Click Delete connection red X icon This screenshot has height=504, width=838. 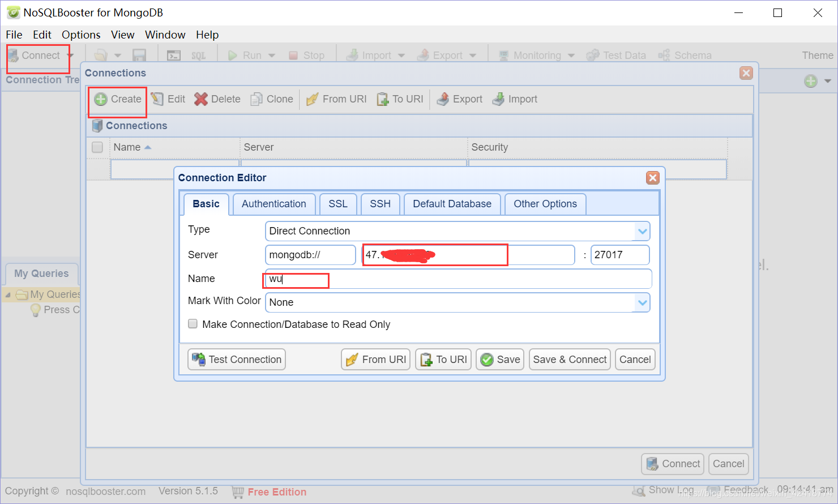pos(200,99)
